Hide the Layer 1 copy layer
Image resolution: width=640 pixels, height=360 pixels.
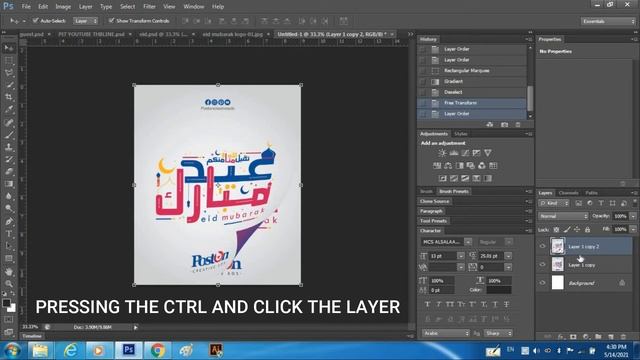(542, 264)
